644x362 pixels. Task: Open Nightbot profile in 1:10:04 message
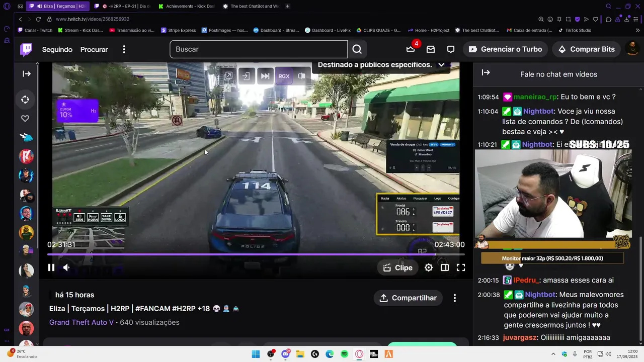(x=539, y=112)
